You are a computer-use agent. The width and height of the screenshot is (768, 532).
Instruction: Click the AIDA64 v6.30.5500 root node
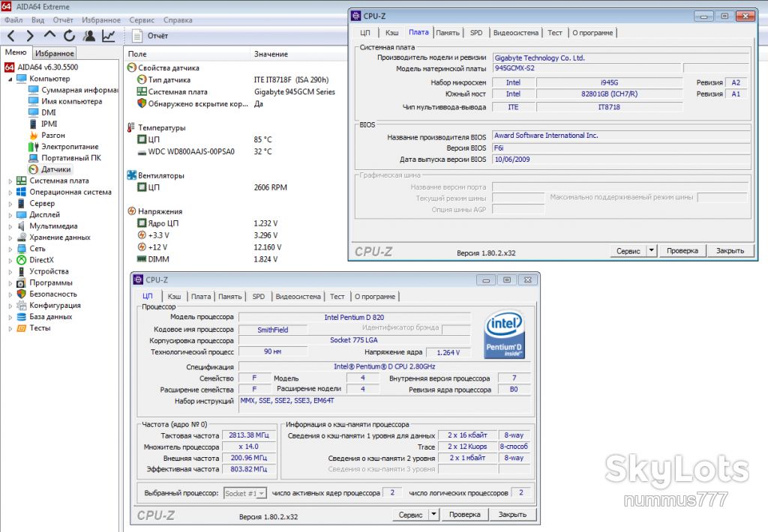click(41, 67)
